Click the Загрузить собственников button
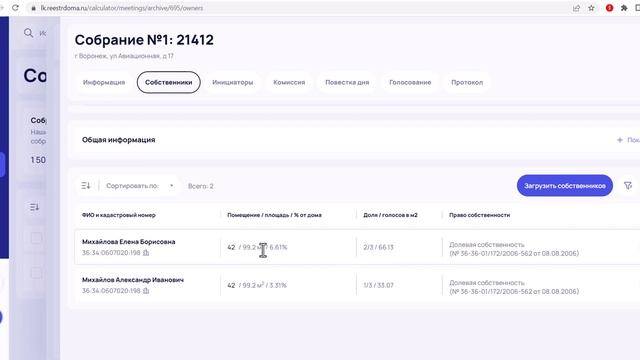Image resolution: width=640 pixels, height=360 pixels. pyautogui.click(x=564, y=186)
